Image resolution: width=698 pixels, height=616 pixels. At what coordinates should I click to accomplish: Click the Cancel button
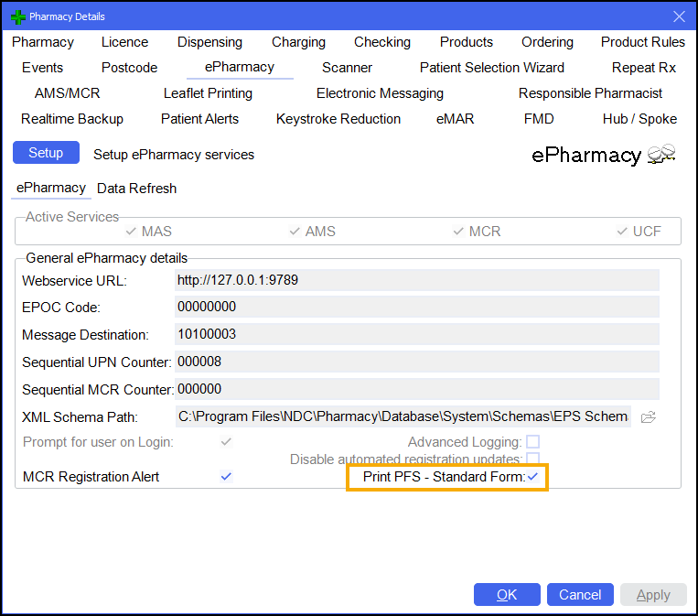point(580,595)
